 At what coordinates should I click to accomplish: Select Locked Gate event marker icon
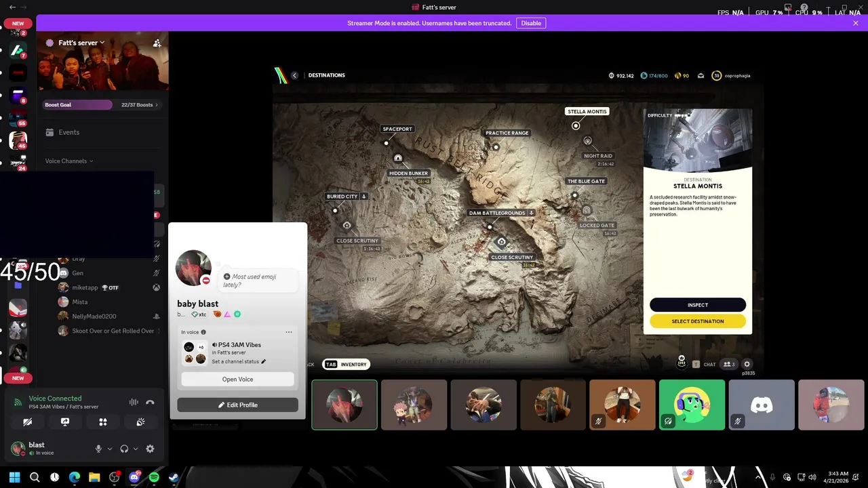coord(587,210)
